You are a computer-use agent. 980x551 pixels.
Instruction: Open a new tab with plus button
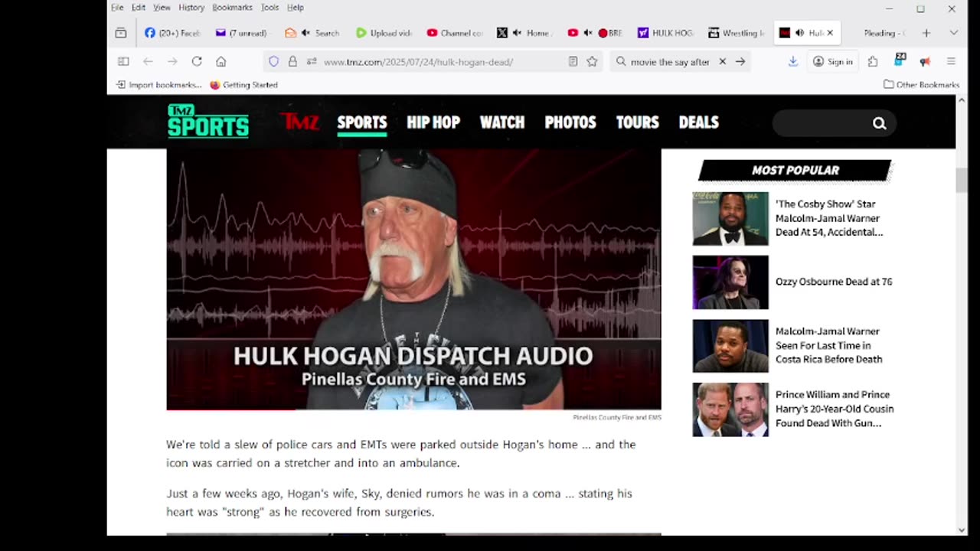[926, 33]
